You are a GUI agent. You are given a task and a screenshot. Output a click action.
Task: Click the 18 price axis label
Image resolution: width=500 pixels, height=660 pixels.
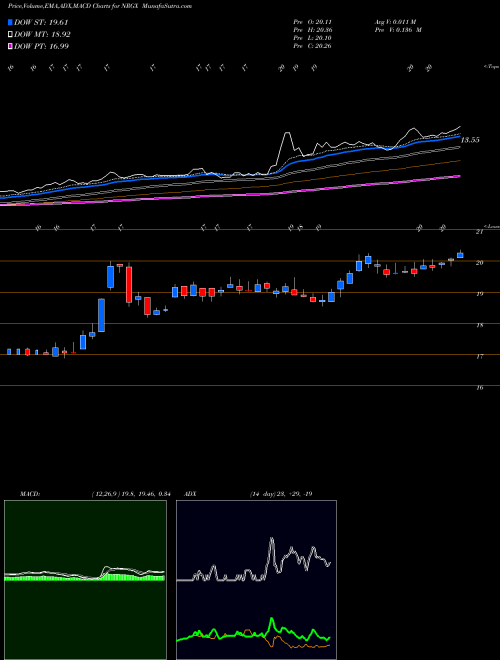point(479,325)
